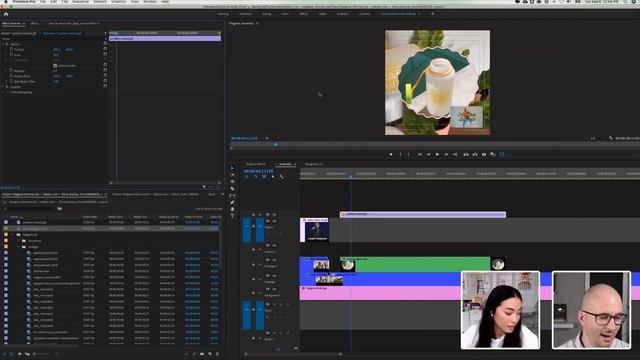Reset the Opacity effect
The image size is (640, 360).
pos(105,87)
